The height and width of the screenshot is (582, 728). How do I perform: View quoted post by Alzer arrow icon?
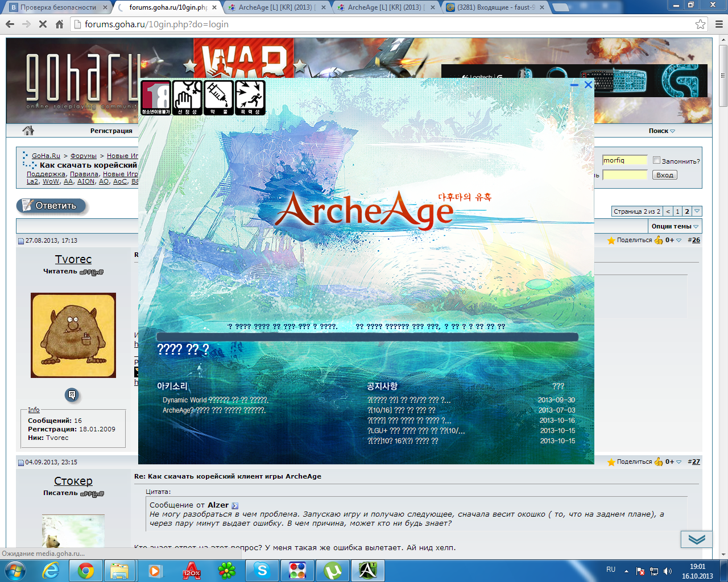tap(235, 505)
